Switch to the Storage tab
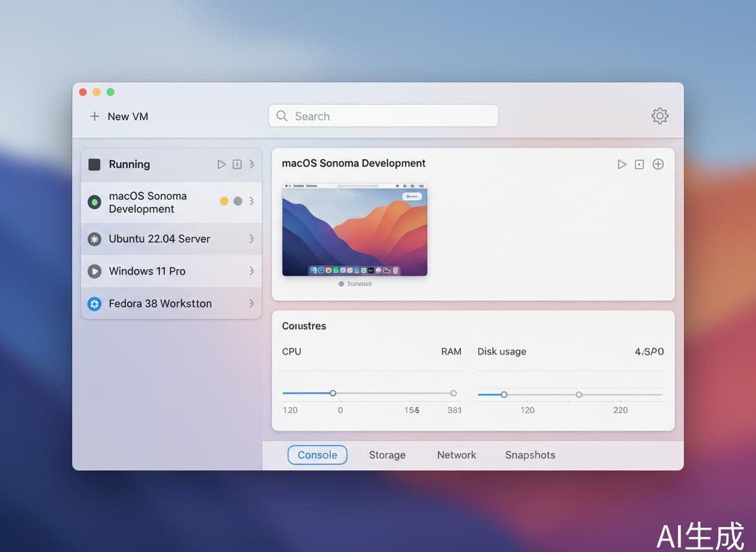The image size is (756, 552). click(387, 455)
